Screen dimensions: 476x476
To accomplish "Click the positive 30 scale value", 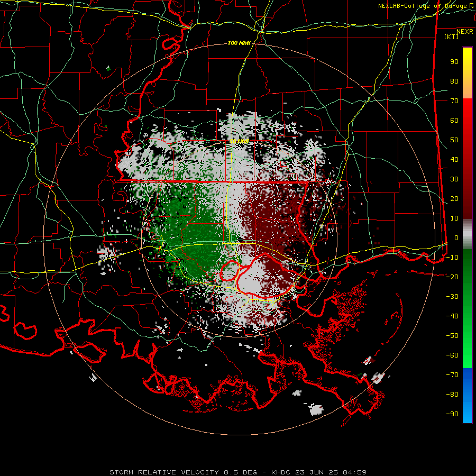I will 454,179.
